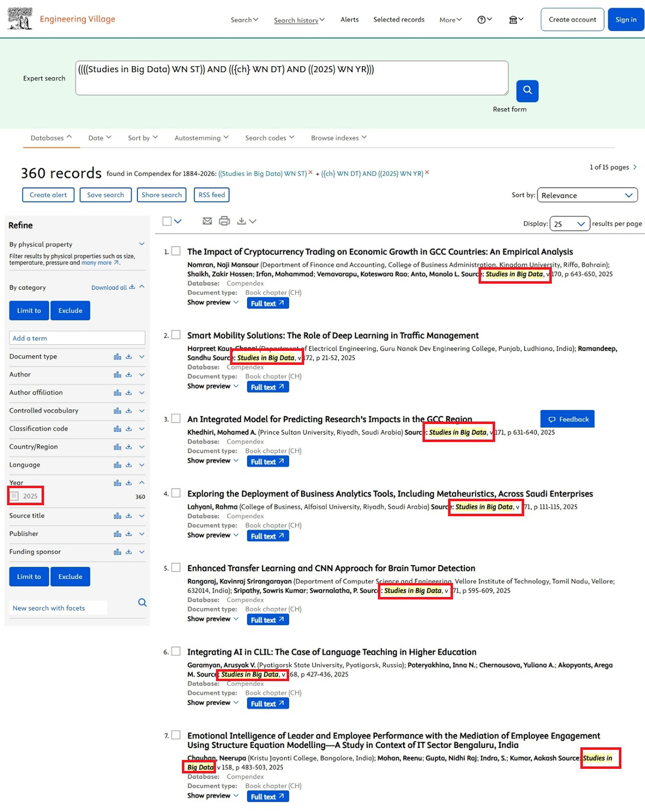Remove the 2025 year query term
This screenshot has height=812, width=645.
[427, 173]
